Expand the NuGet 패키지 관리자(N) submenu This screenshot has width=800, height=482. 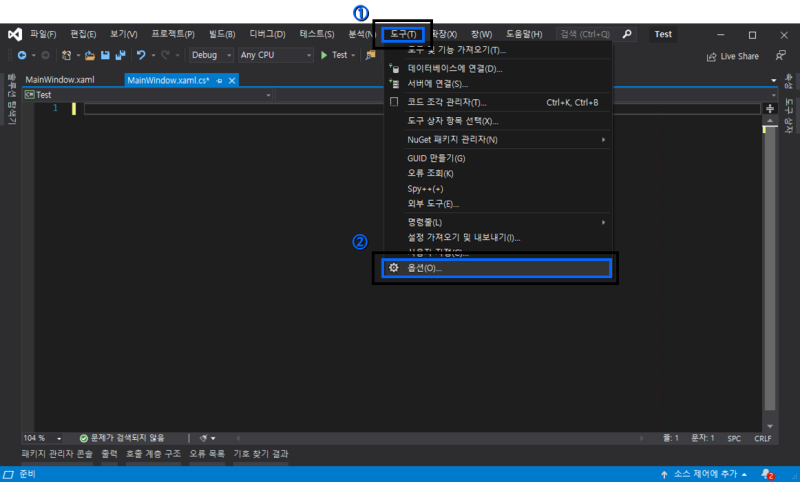click(604, 139)
